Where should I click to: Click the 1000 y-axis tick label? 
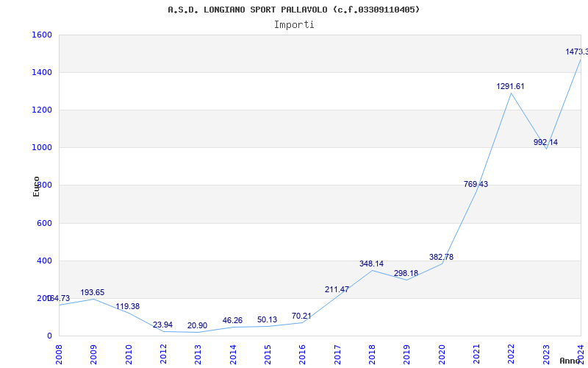pyautogui.click(x=42, y=147)
